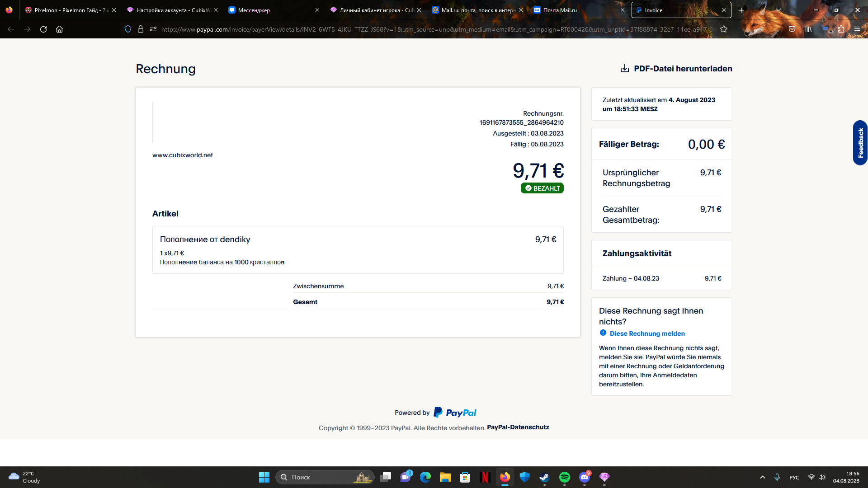Viewport: 868px width, 488px height.
Task: Click Diese Rechnung melden link
Action: pos(647,333)
